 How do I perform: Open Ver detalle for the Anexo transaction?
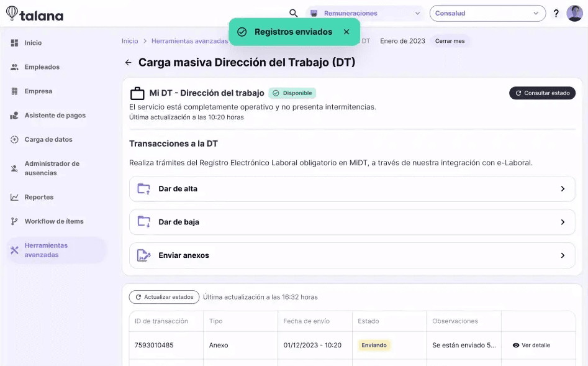[x=532, y=345]
